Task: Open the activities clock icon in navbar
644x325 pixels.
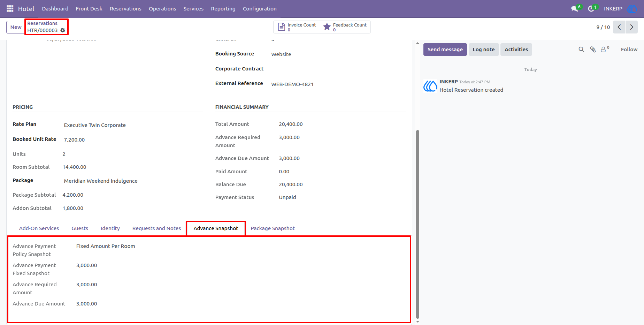Action: click(x=591, y=9)
